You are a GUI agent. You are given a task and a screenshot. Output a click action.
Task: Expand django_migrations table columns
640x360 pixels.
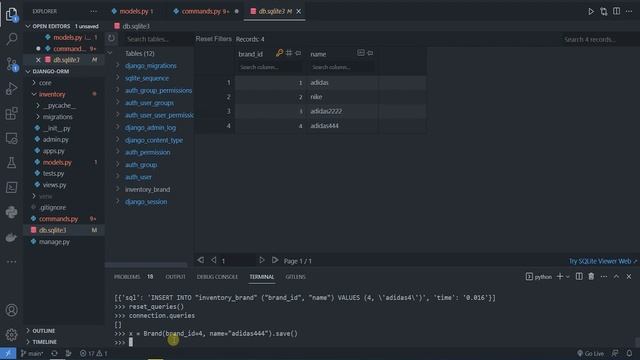(x=118, y=65)
